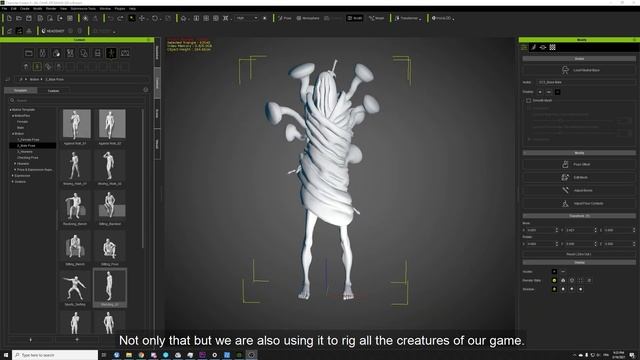
Task: Click the Undo arrow icon
Action: [x=111, y=18]
